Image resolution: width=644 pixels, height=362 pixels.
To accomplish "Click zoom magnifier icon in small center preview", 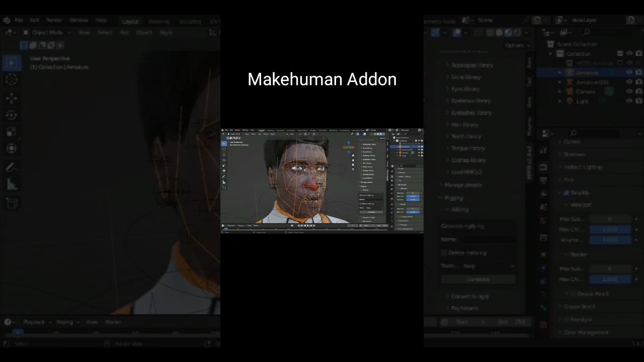I will click(353, 155).
